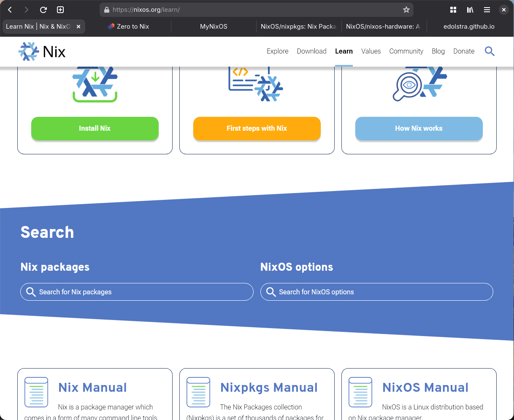Open the Nix Manual heading link
Viewport: 514px width, 420px height.
[x=92, y=388]
